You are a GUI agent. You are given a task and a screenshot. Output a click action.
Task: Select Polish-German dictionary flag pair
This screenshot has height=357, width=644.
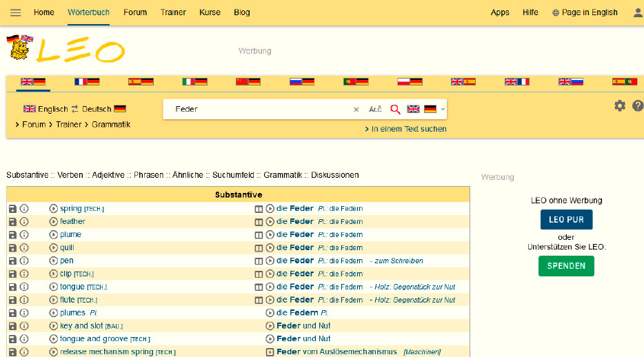pyautogui.click(x=410, y=81)
